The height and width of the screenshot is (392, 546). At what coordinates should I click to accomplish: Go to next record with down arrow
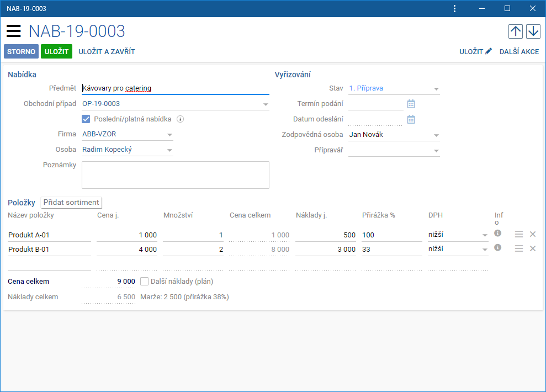pyautogui.click(x=533, y=31)
